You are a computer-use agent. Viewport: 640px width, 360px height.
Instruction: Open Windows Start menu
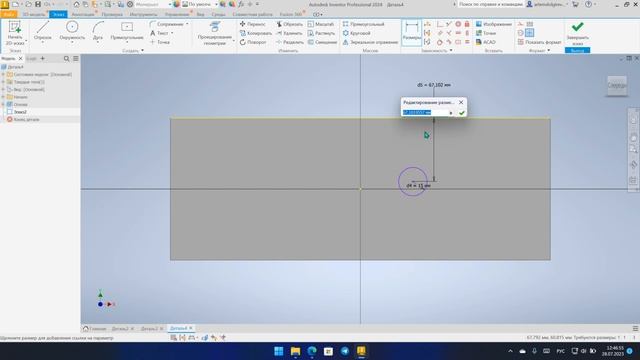point(279,351)
